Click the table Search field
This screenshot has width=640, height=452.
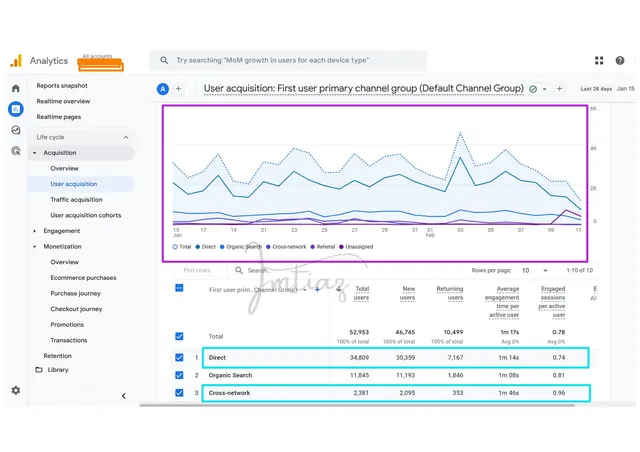pos(258,270)
